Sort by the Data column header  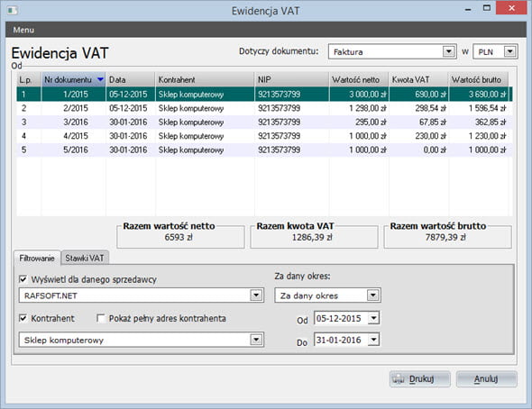click(131, 79)
